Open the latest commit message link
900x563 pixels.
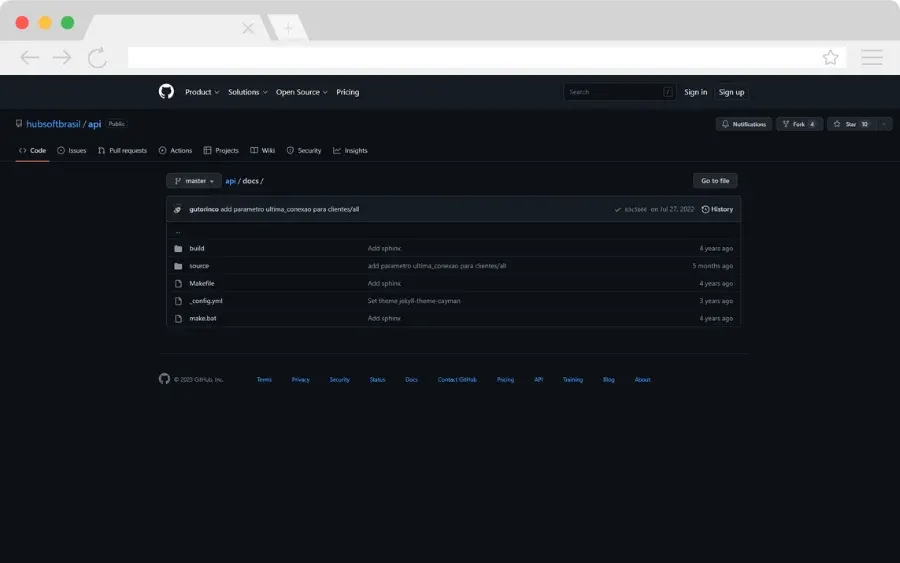coord(290,209)
